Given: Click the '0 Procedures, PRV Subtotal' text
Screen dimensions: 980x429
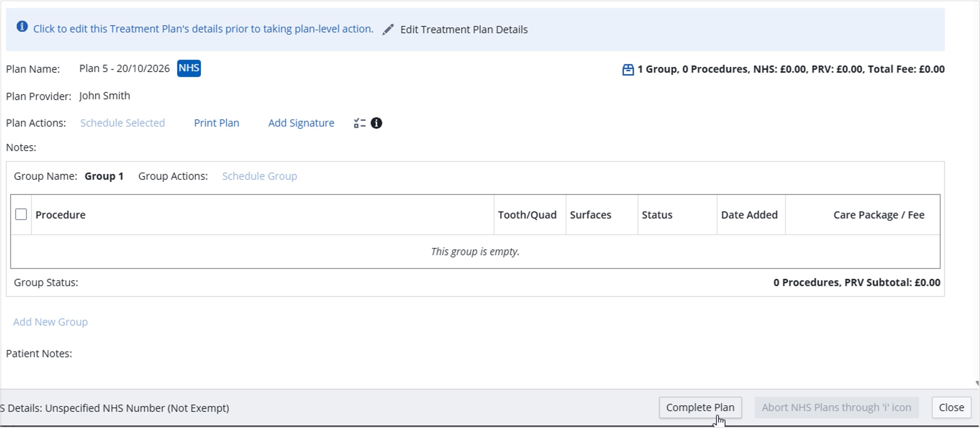Looking at the screenshot, I should click(857, 283).
